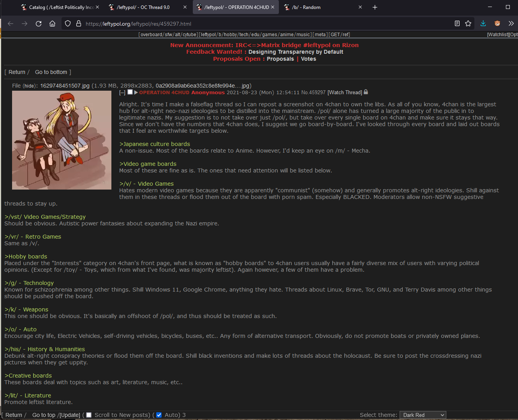The height and width of the screenshot is (420, 518).
Task: Switch to the /b/ - Random tab
Action: [x=323, y=7]
